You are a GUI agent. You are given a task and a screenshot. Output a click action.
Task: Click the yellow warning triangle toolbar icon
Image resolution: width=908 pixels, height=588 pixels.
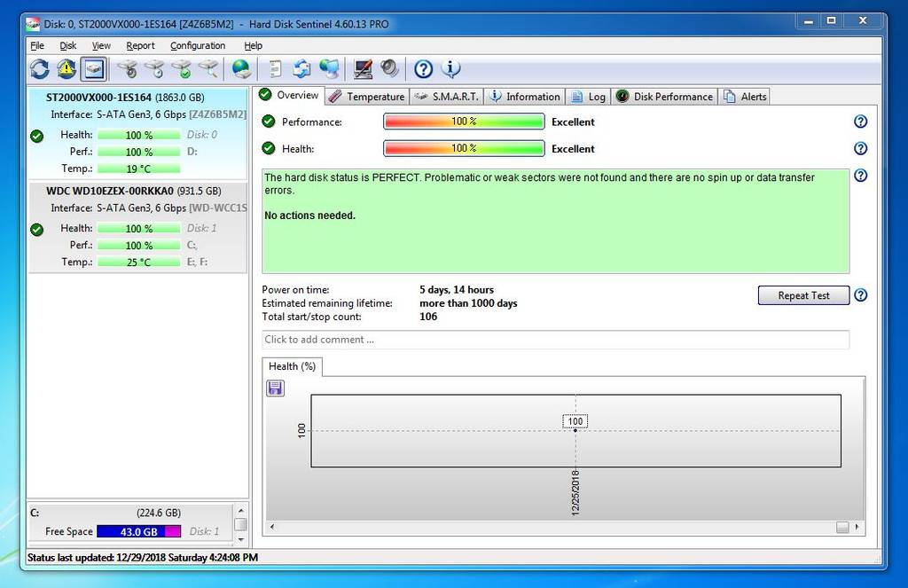67,68
